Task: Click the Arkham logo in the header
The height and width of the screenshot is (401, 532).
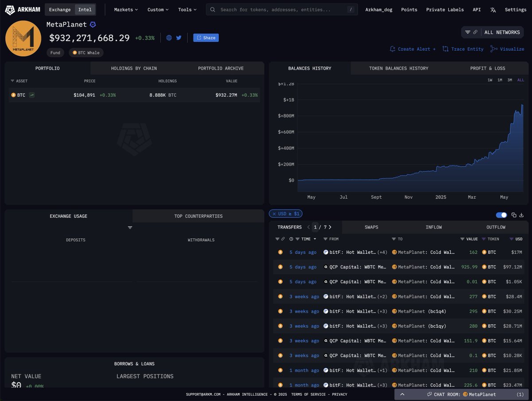Action: [23, 9]
